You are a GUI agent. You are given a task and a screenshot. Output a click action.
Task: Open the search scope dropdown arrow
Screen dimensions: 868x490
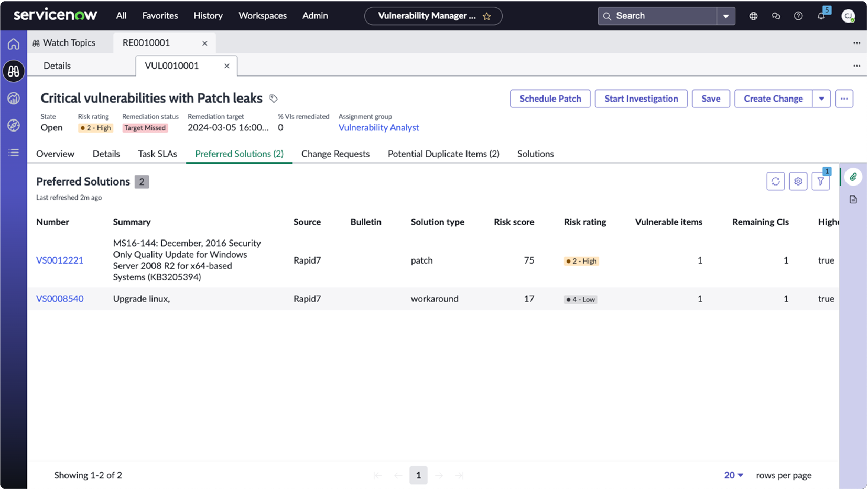[725, 16]
